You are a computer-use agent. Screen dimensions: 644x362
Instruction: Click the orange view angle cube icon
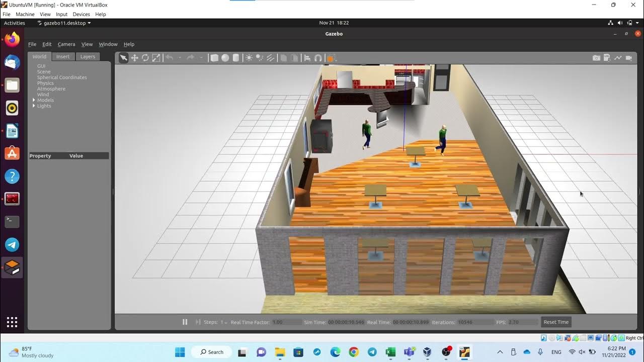[x=331, y=58]
